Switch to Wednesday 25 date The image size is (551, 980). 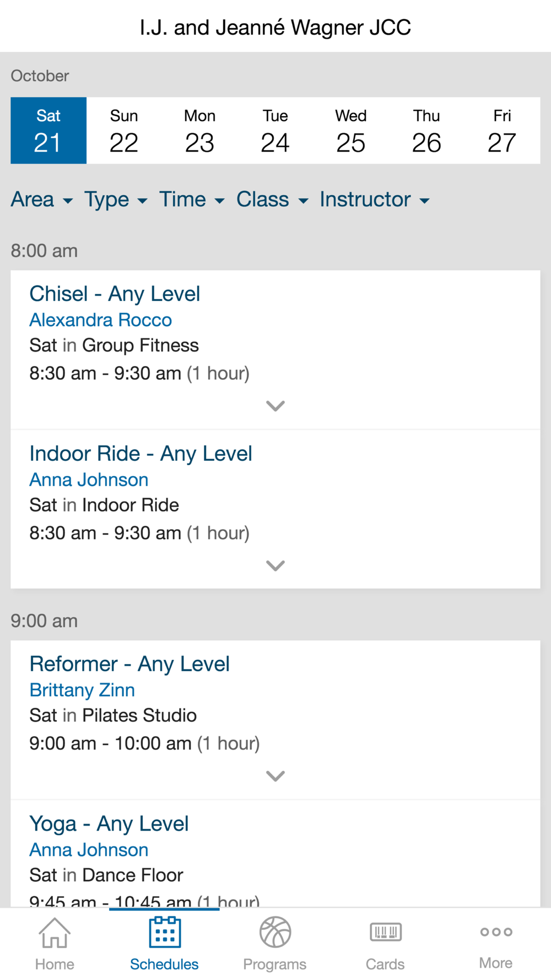click(x=351, y=131)
